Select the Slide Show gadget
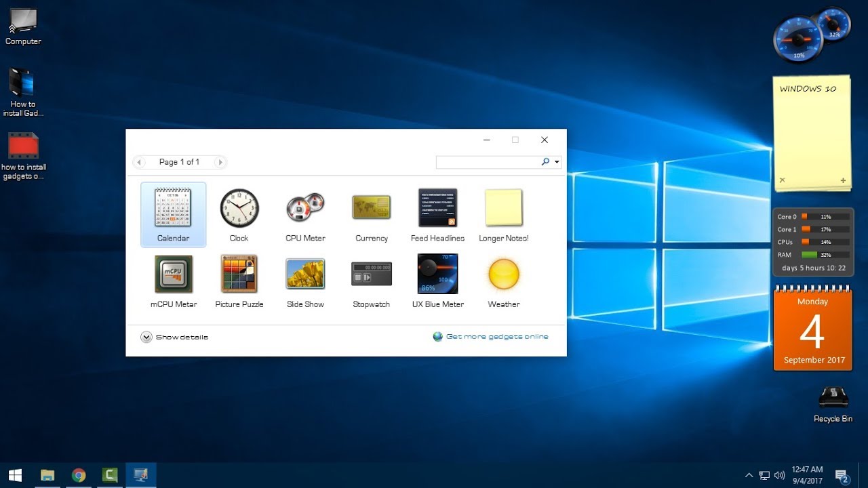 [x=305, y=281]
